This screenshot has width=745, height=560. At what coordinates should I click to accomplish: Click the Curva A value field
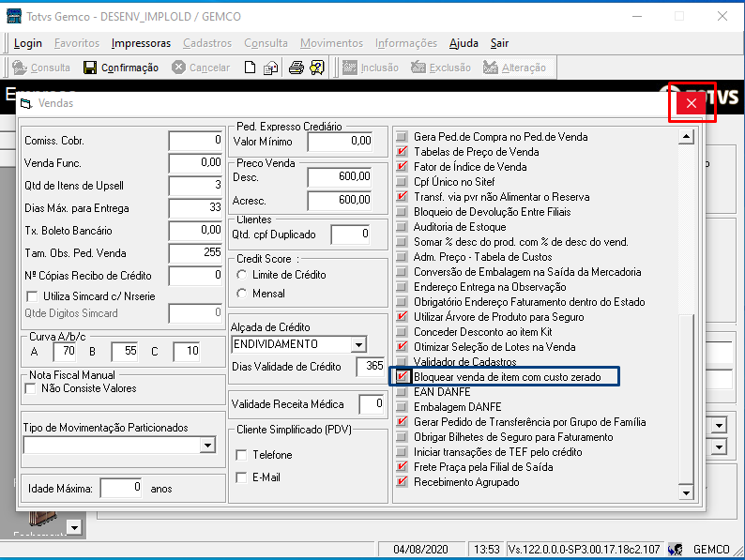[x=65, y=352]
